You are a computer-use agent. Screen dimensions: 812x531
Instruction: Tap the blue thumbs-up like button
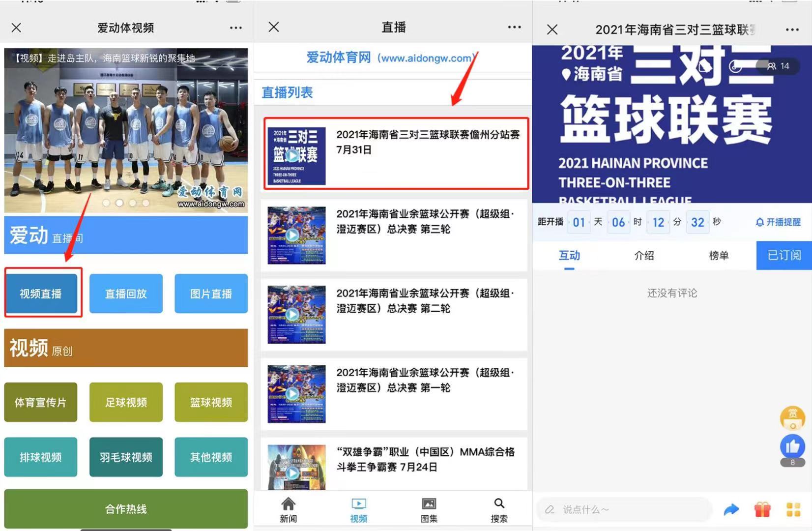(792, 446)
